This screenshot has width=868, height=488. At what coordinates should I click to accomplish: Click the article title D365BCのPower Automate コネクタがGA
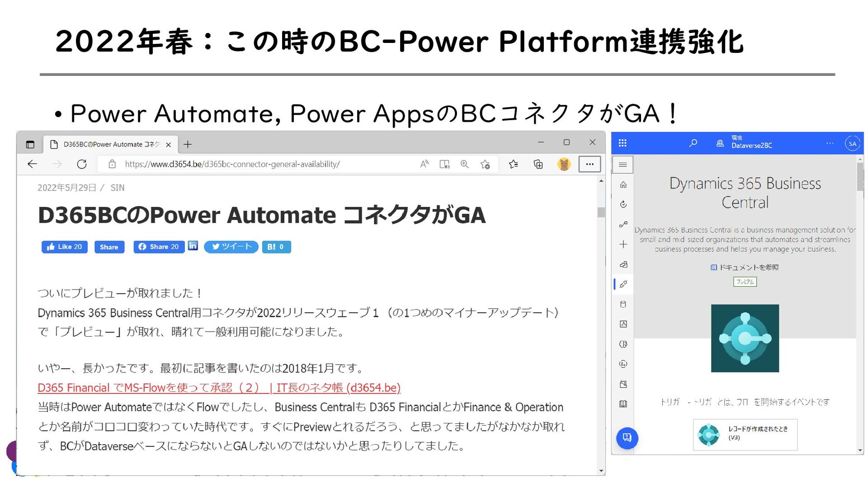[x=262, y=215]
